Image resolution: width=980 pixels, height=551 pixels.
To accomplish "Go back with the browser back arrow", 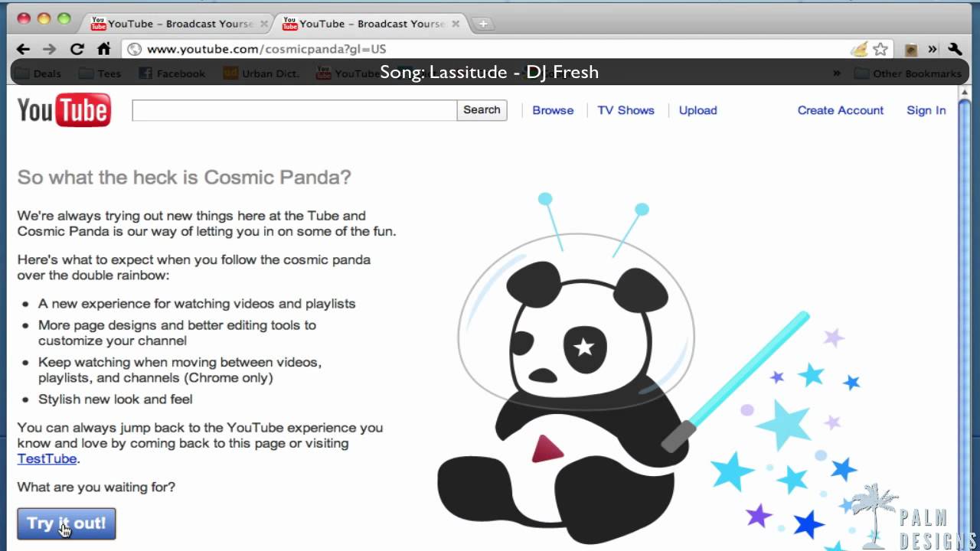I will coord(23,49).
